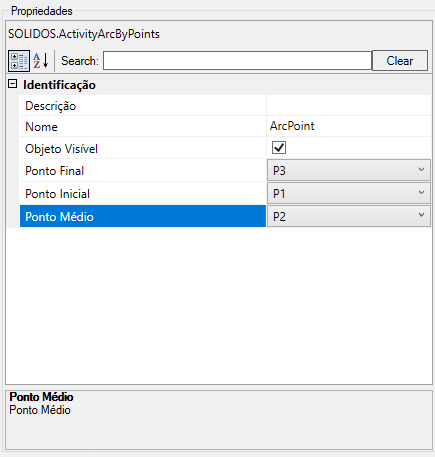Click the Clear button
The width and height of the screenshot is (435, 457).
coord(400,61)
